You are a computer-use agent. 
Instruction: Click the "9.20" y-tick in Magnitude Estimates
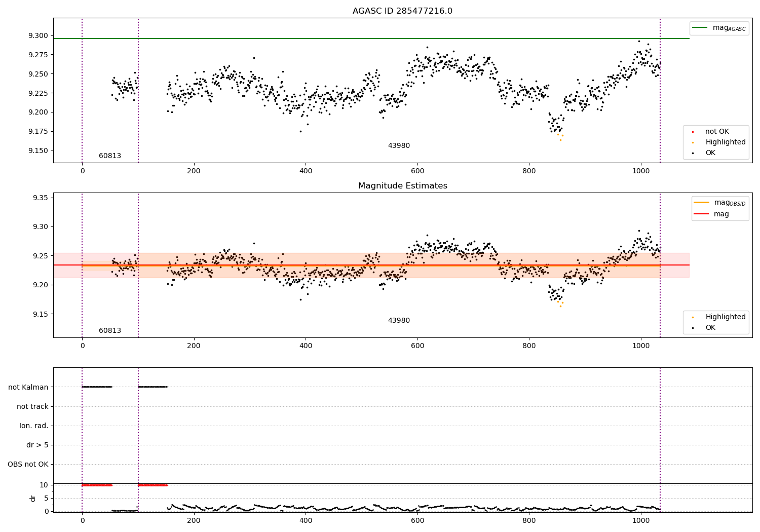[40, 285]
